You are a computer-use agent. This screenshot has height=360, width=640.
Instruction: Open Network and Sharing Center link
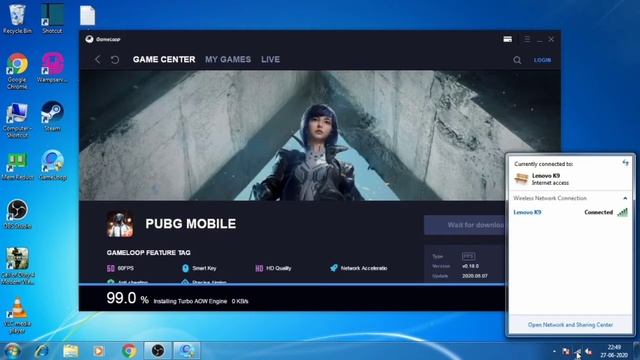pyautogui.click(x=570, y=325)
